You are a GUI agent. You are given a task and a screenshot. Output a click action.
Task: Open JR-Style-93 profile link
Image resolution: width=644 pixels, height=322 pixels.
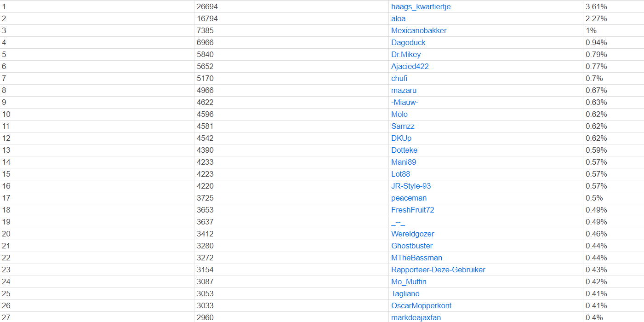click(411, 186)
